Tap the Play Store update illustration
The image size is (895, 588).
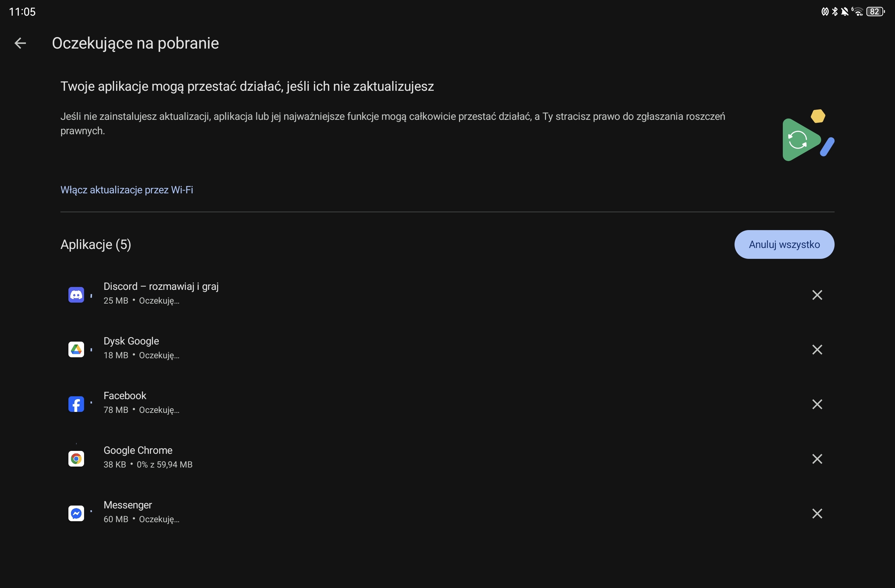808,135
